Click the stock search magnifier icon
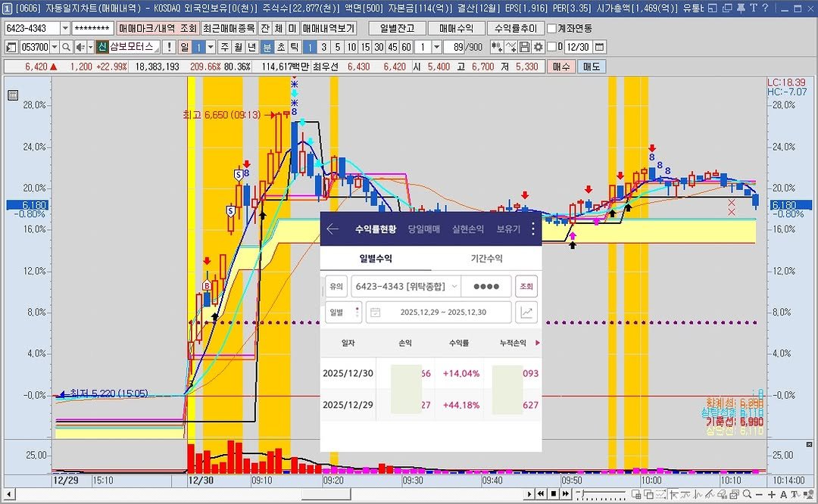 click(66, 47)
